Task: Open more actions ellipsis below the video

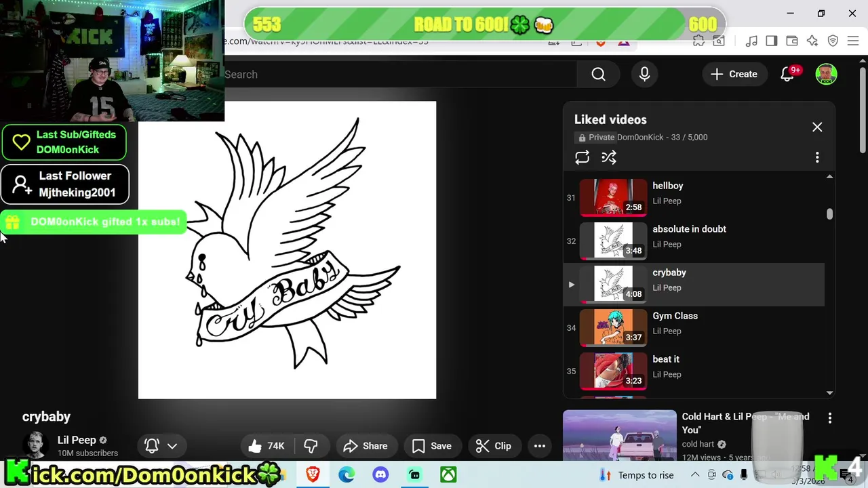Action: (x=540, y=446)
